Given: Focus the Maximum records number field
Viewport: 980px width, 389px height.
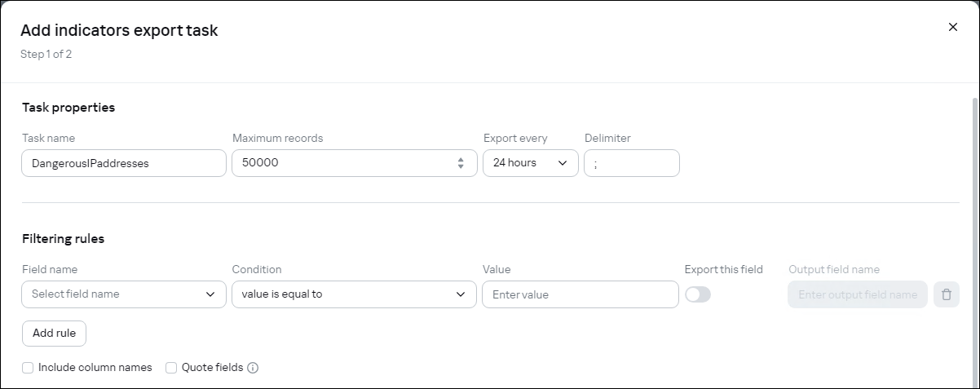Looking at the screenshot, I should coord(342,163).
